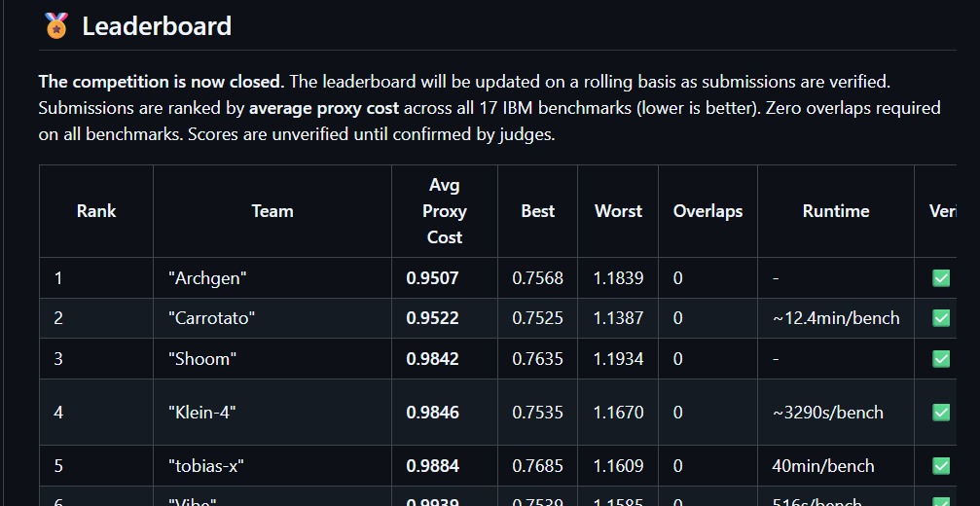Select the Rank column header

click(96, 211)
